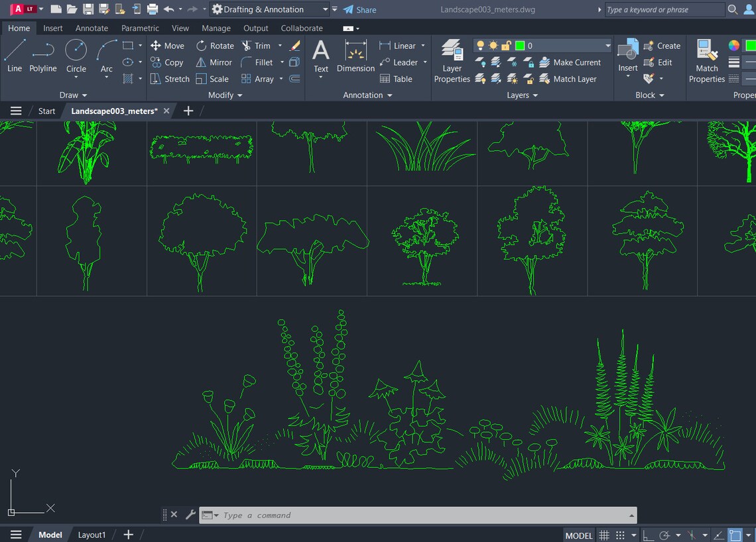Select the Line tool
Screen dimensions: 756x542
click(x=14, y=58)
